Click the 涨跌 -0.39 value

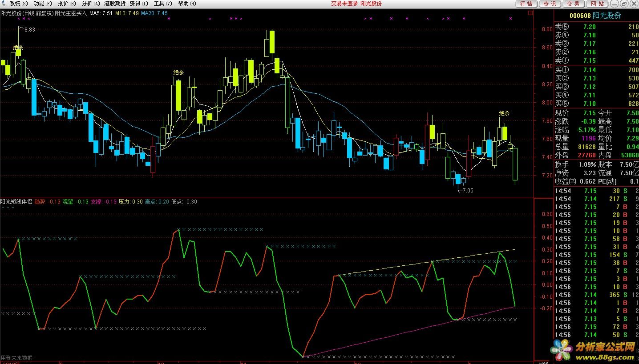pyautogui.click(x=588, y=122)
